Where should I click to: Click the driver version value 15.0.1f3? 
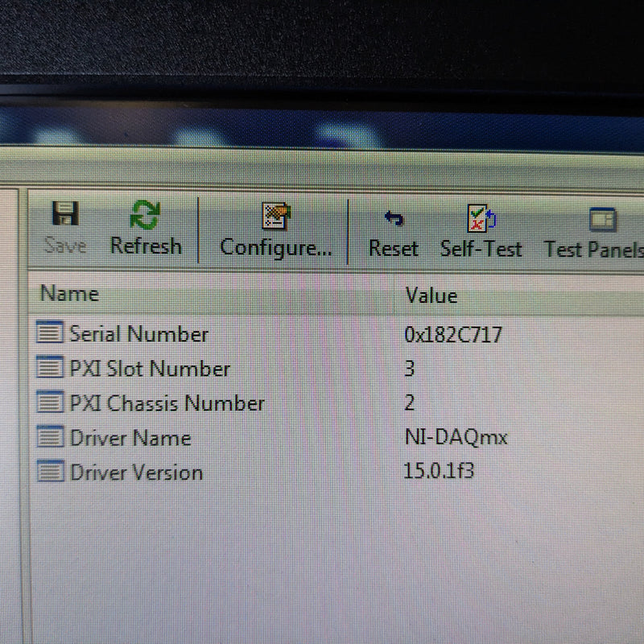point(439,471)
